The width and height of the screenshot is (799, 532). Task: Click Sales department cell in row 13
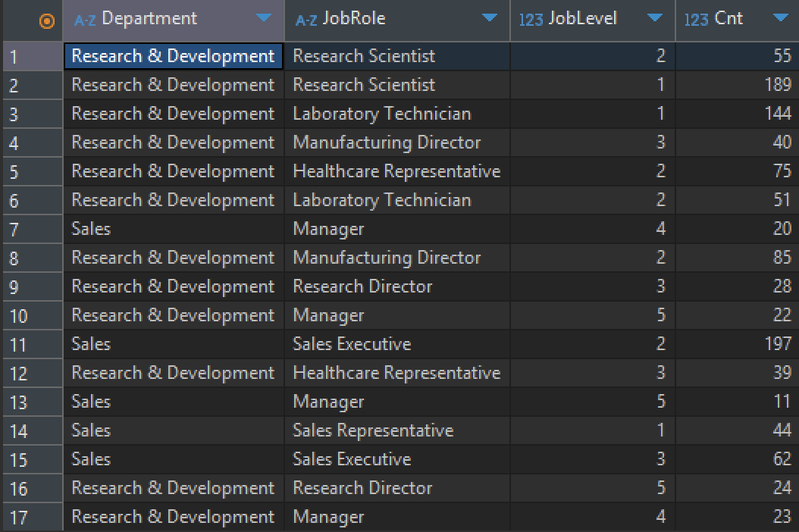click(x=174, y=402)
